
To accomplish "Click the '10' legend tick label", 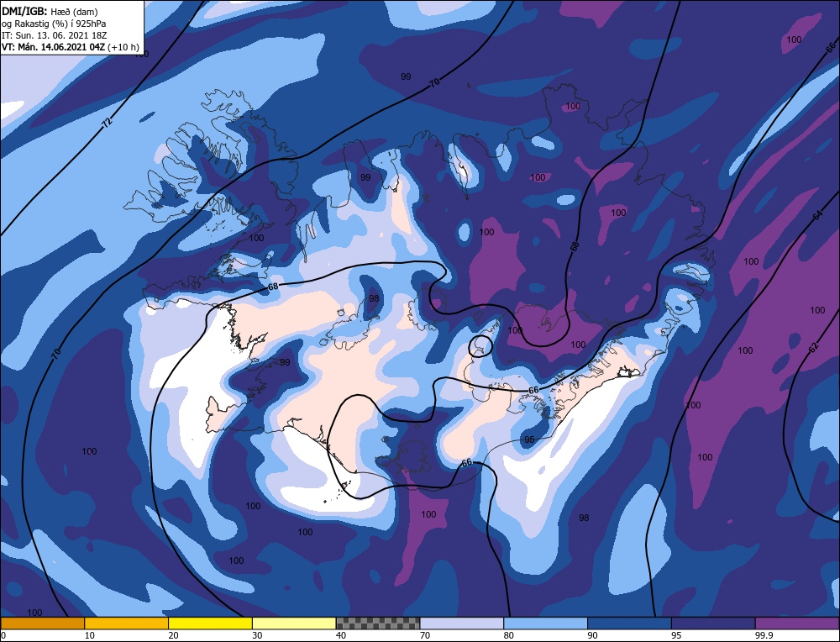I will click(x=89, y=635).
